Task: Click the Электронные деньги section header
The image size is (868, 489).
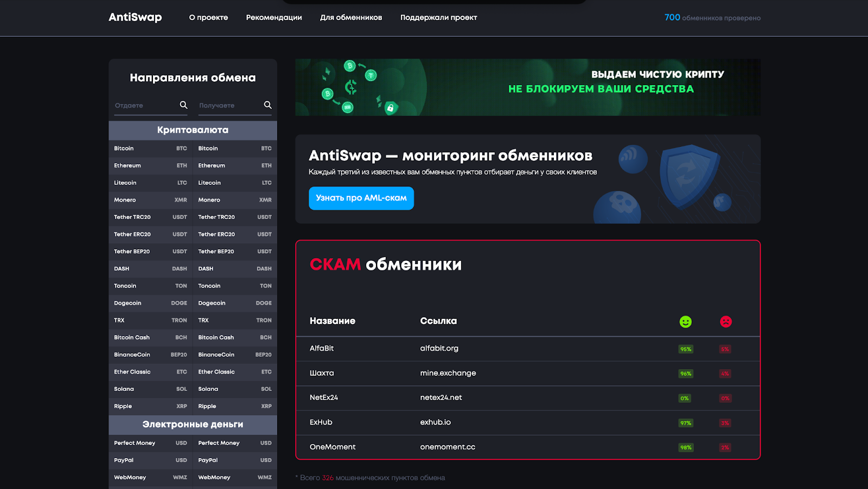Action: click(193, 424)
